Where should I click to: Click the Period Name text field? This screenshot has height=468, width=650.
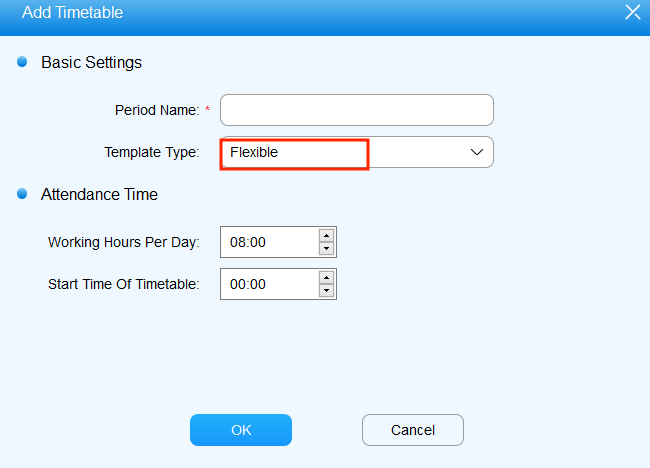point(356,110)
